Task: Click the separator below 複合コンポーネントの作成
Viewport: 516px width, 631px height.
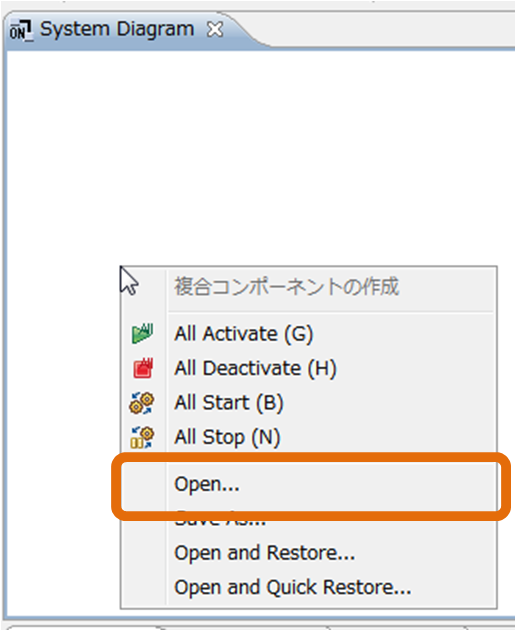Action: 331,312
